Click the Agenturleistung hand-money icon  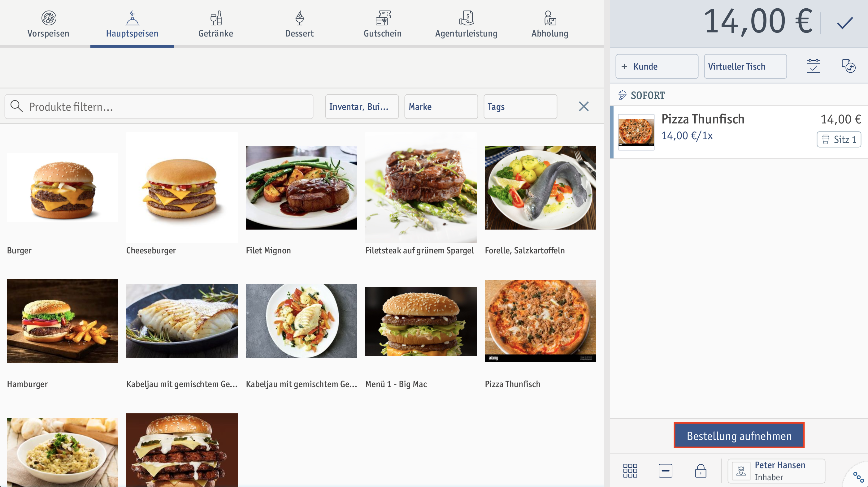467,18
